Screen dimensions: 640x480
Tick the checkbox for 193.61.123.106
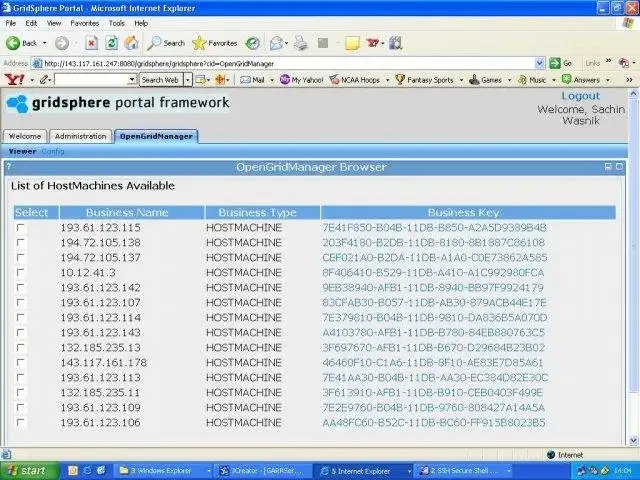[x=20, y=422]
